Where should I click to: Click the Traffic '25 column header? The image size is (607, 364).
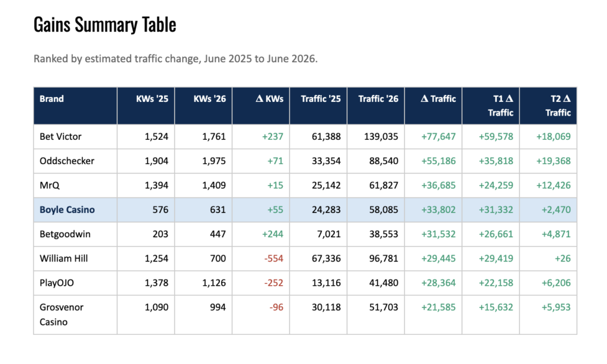[321, 99]
